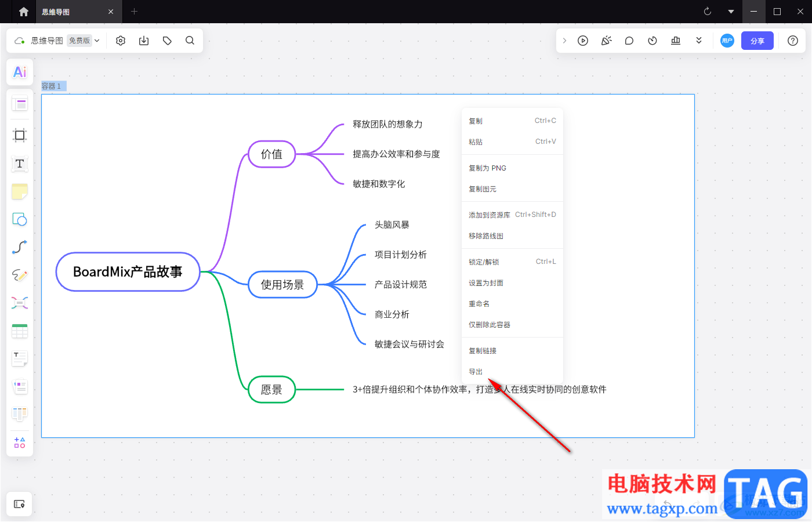Screen dimensions: 812x522
Task: Select the 愿景 branch node
Action: tap(271, 390)
